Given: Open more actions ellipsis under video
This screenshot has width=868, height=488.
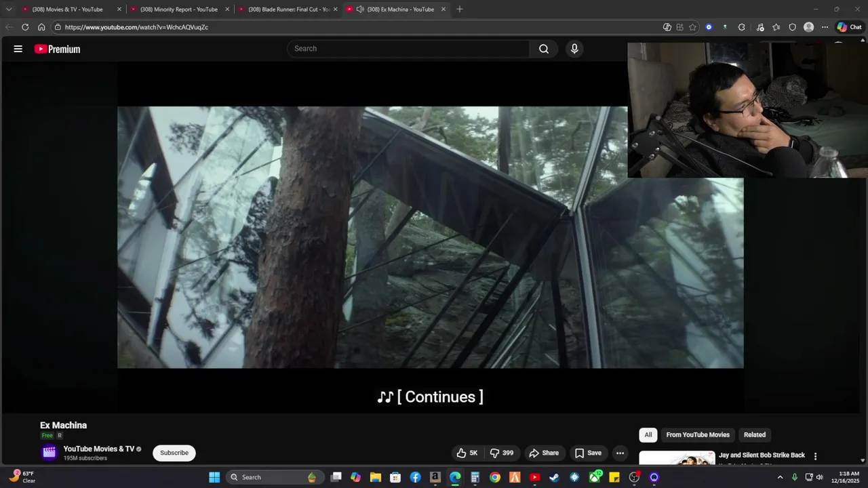Looking at the screenshot, I should point(620,453).
